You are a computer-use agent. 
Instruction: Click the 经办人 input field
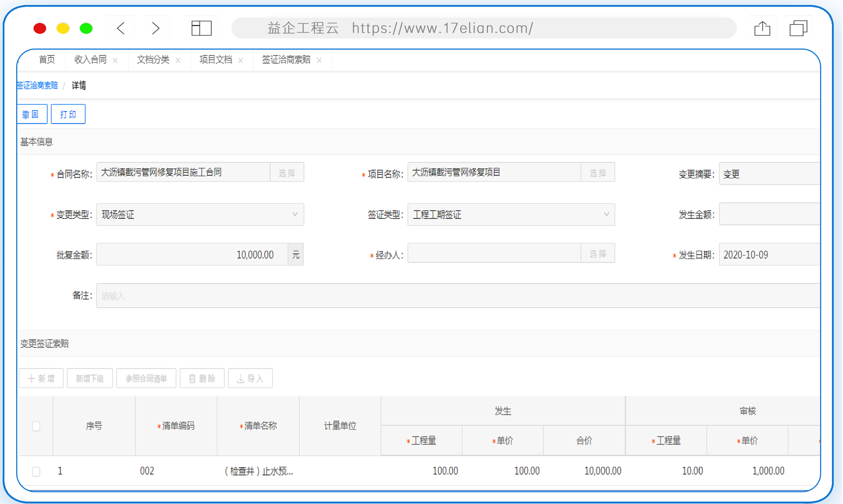495,253
